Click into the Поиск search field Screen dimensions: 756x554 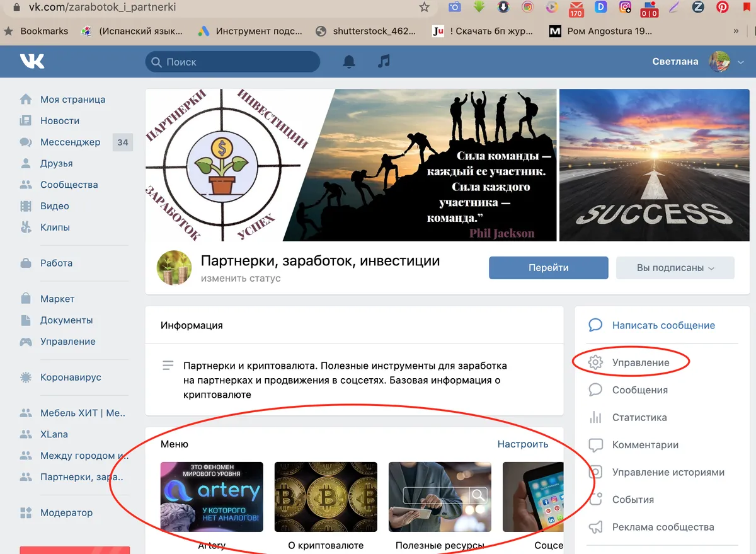coord(232,62)
